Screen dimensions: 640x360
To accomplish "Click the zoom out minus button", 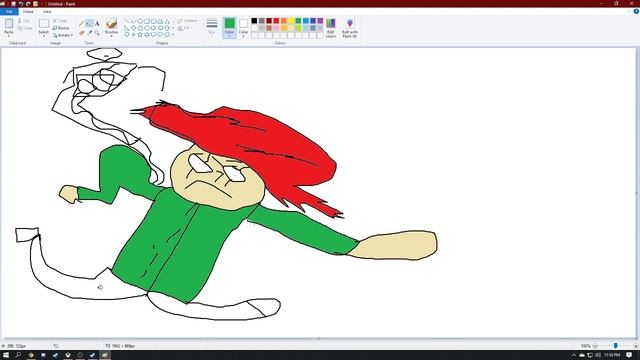I will click(595, 346).
